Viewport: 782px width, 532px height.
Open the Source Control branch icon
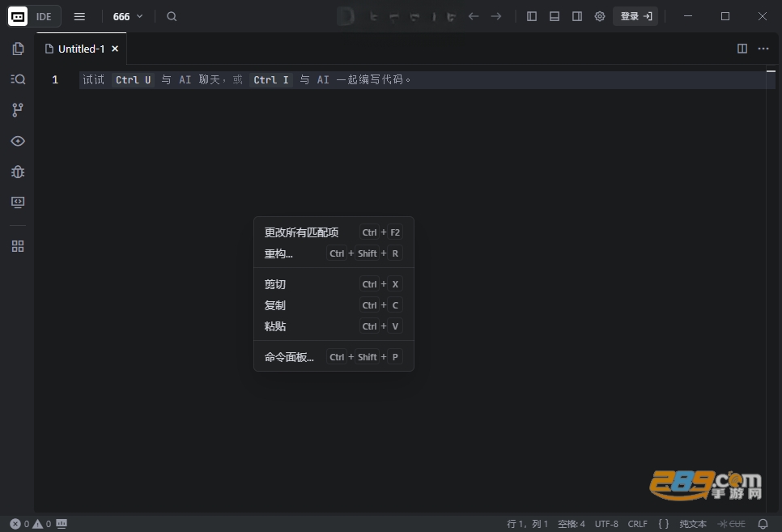click(18, 110)
